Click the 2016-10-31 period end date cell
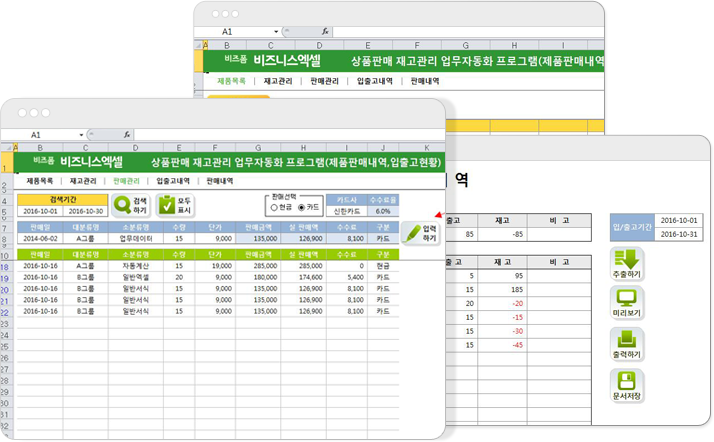714x442 pixels. 677,233
